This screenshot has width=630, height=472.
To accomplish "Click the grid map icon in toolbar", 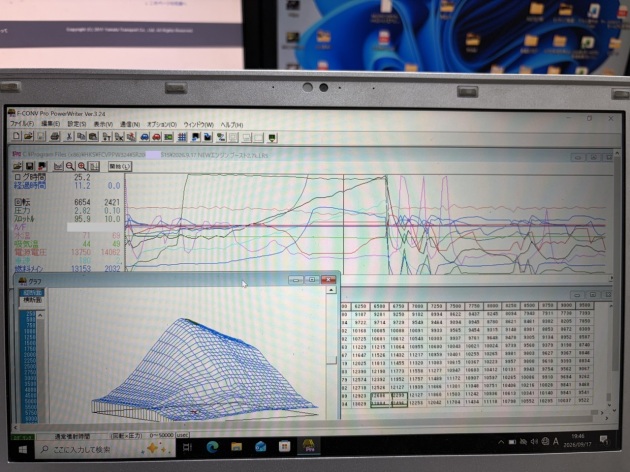I will 182,137.
